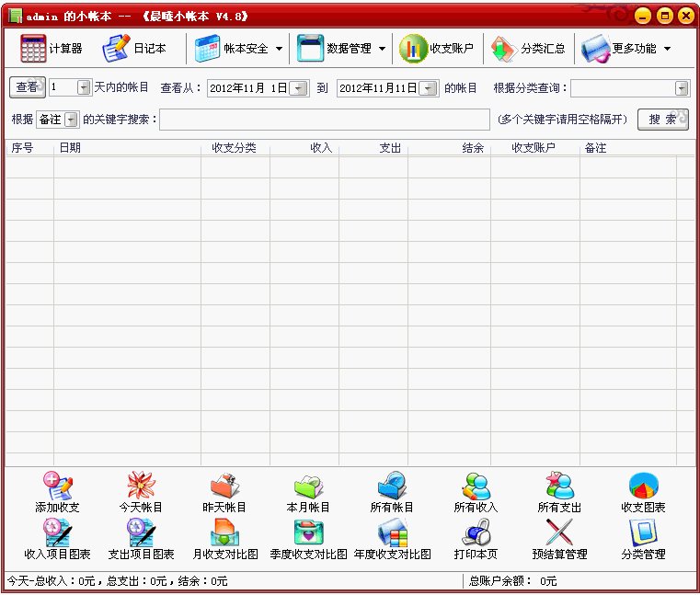Expand the 帐本安全 dropdown arrow
Image resolution: width=700 pixels, height=595 pixels.
(279, 49)
